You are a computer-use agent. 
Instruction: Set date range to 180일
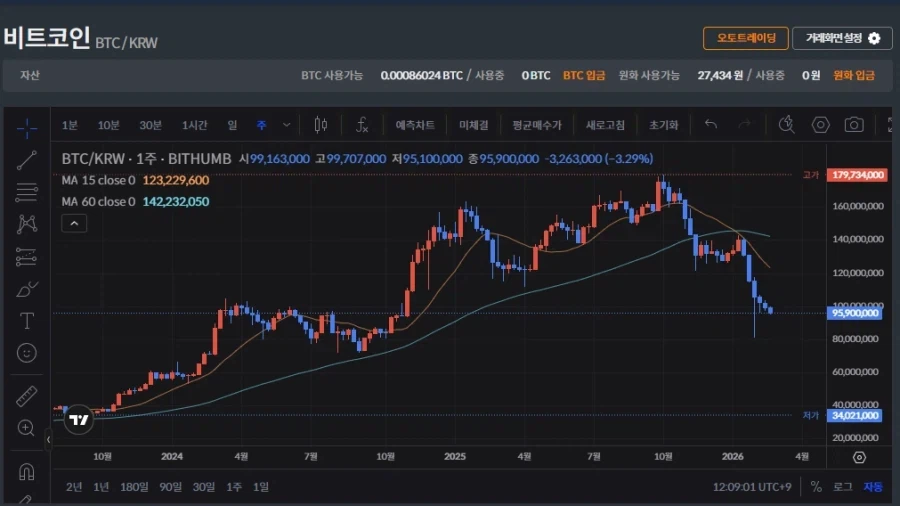point(134,486)
